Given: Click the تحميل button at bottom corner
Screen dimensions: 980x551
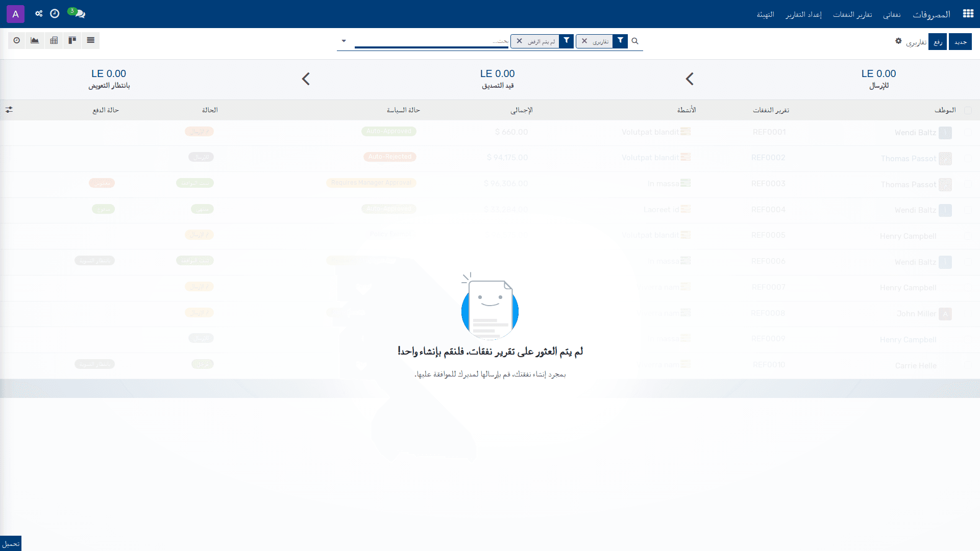Looking at the screenshot, I should coord(11,543).
